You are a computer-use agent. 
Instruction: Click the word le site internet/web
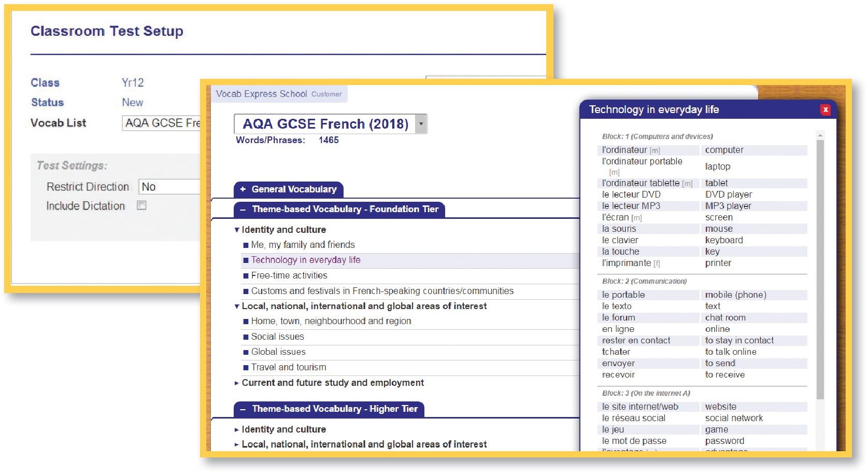(x=640, y=407)
